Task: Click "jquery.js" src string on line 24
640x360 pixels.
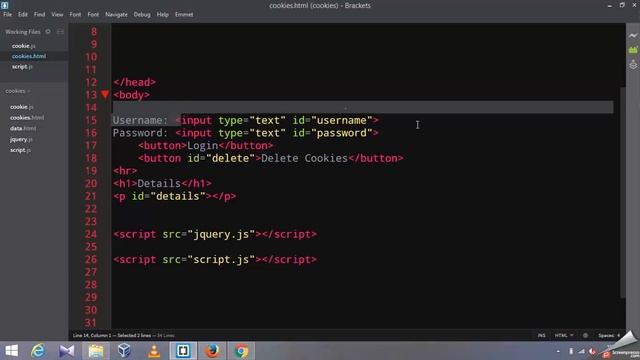Action: coord(221,234)
